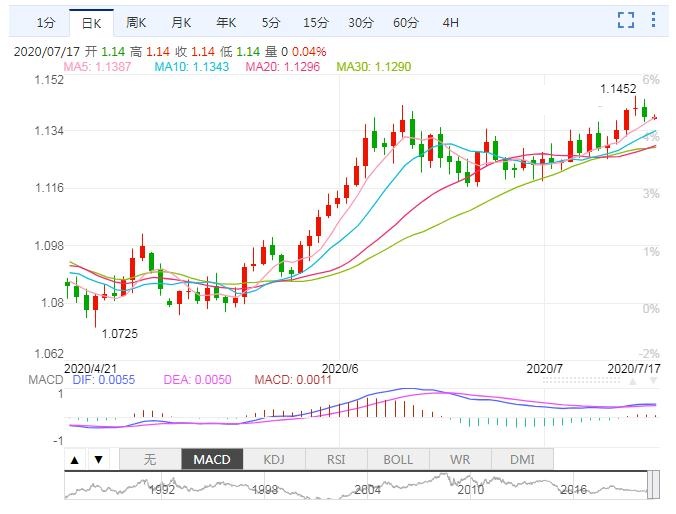Open the 15分 interval chart
The width and height of the screenshot is (676, 514).
315,21
